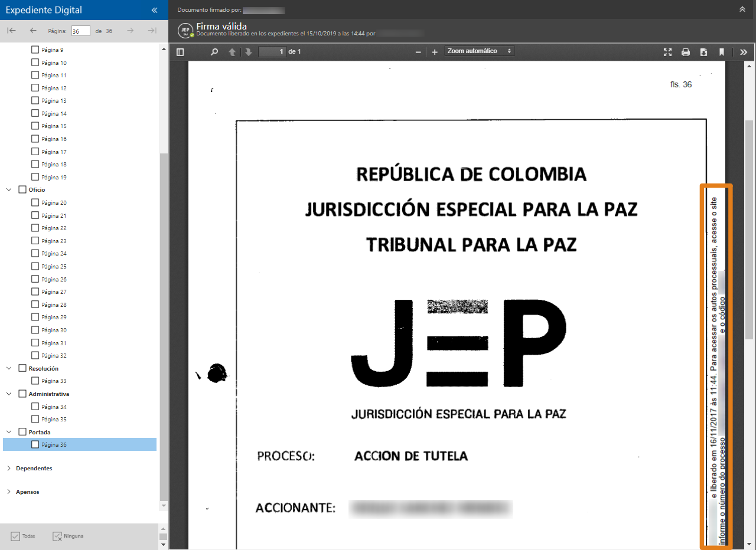
Task: Print the document
Action: coord(686,52)
